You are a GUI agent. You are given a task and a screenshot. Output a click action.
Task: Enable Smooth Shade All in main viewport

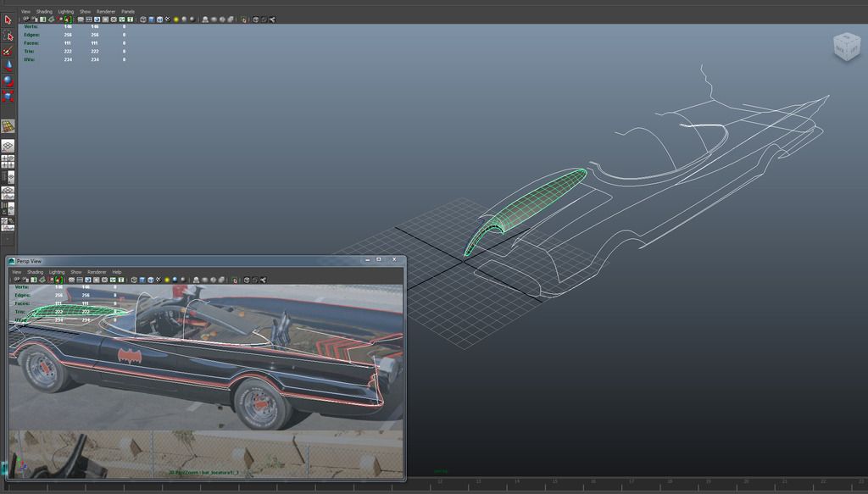click(151, 19)
